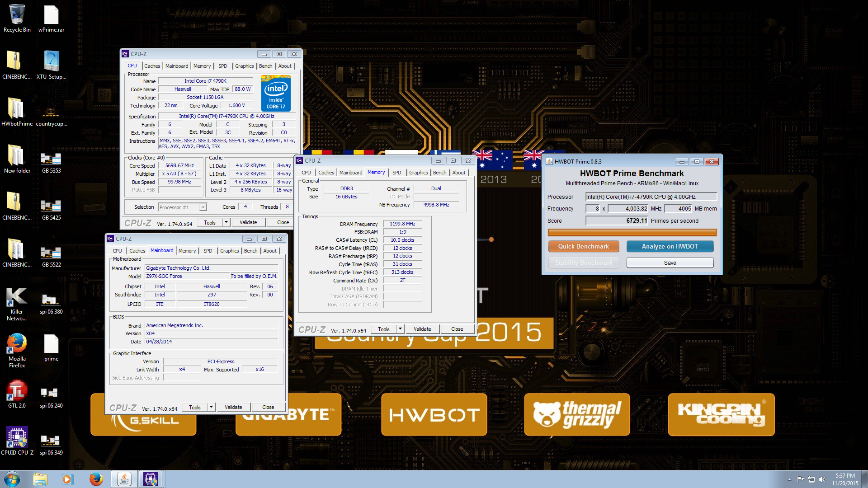868x488 pixels.
Task: Launch CPUID CPU-Z desktop shortcut
Action: [x=17, y=441]
